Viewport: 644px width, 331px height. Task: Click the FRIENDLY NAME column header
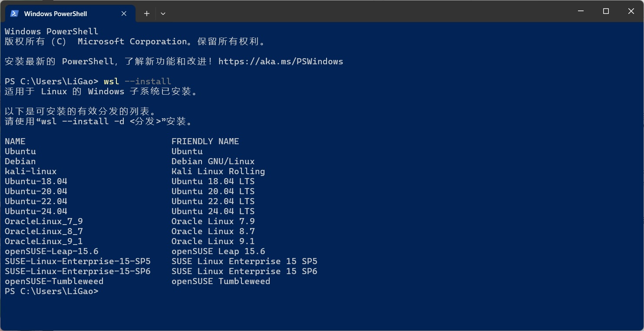click(x=205, y=142)
